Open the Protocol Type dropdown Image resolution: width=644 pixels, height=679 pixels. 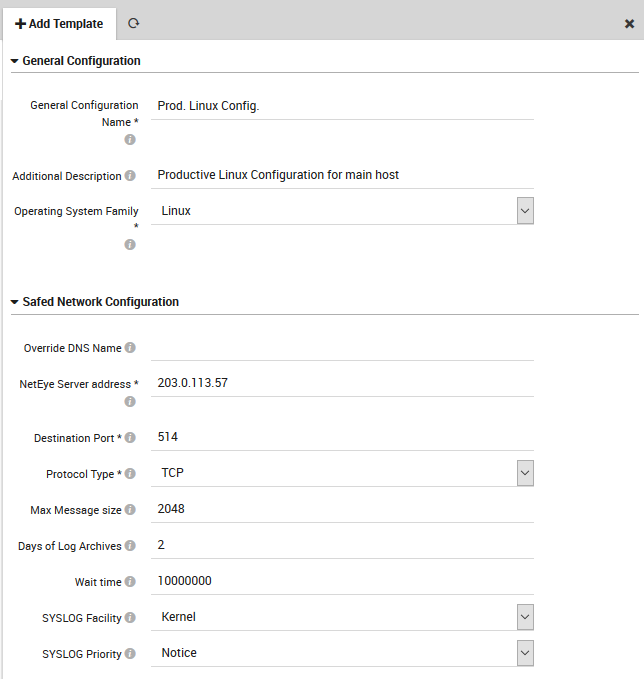[525, 473]
